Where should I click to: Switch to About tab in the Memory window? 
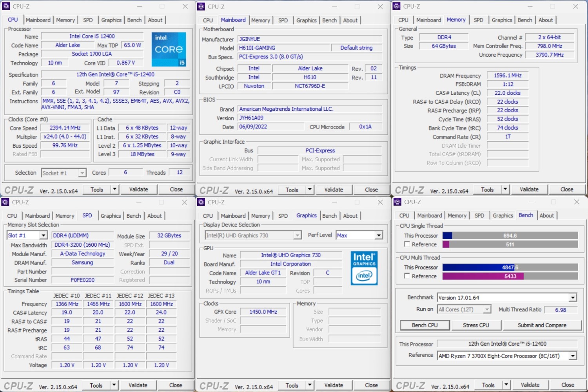pos(545,20)
